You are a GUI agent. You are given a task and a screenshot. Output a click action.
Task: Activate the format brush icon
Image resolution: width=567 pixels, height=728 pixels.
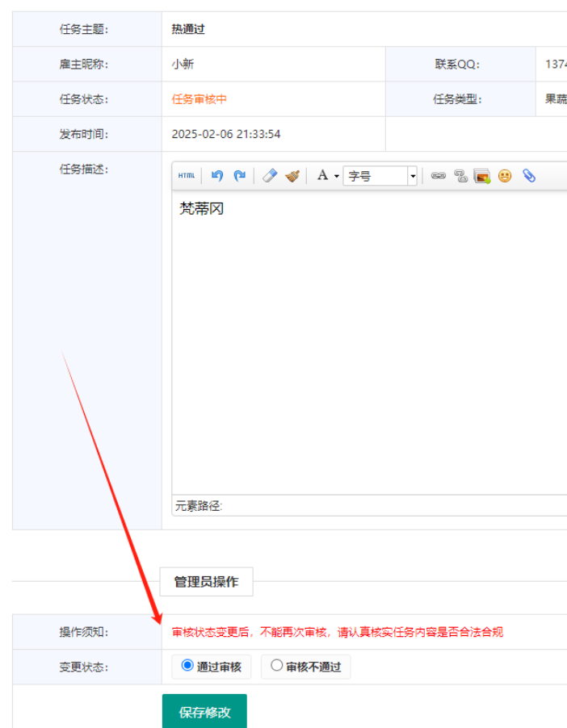point(292,175)
